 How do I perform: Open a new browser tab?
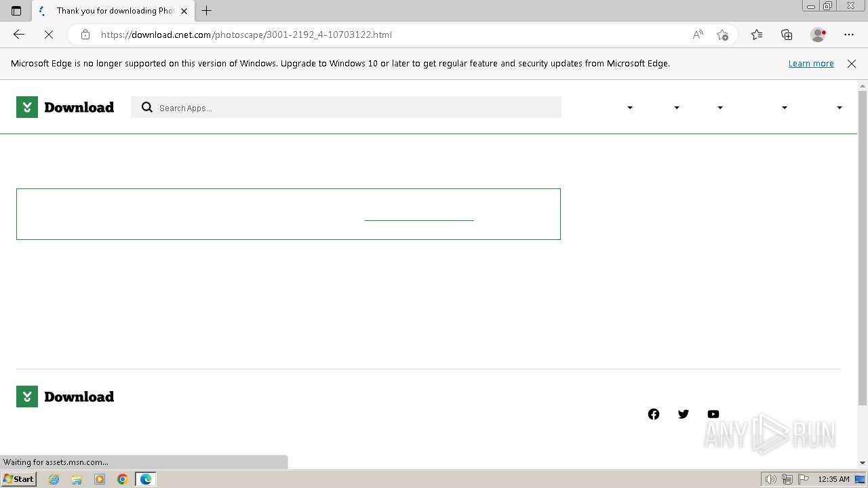click(207, 11)
